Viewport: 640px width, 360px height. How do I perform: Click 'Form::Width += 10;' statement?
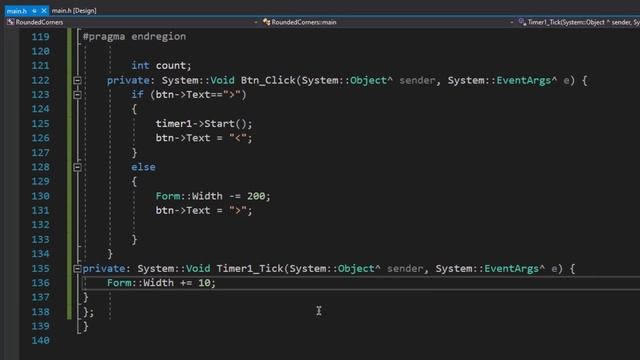pos(161,283)
